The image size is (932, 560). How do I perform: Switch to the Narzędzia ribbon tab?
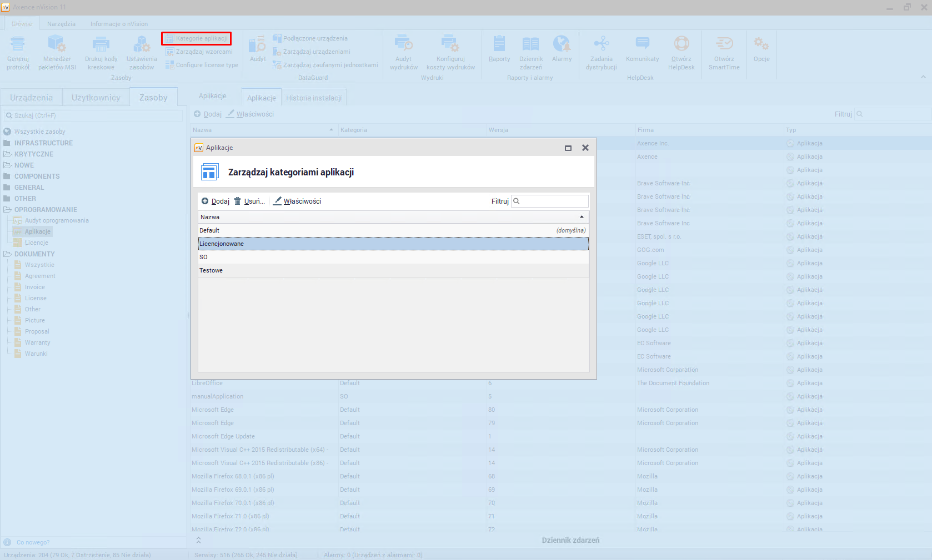point(61,24)
